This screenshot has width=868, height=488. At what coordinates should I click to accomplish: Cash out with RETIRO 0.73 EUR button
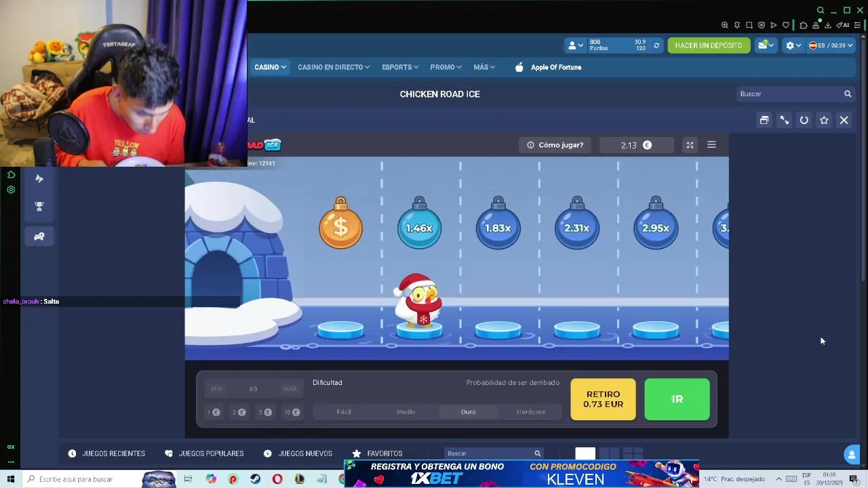pos(603,399)
